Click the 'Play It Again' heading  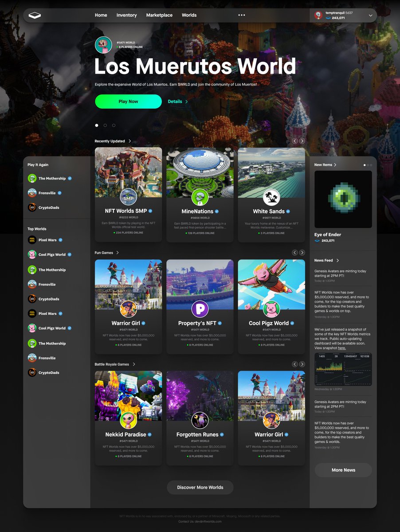(x=38, y=165)
